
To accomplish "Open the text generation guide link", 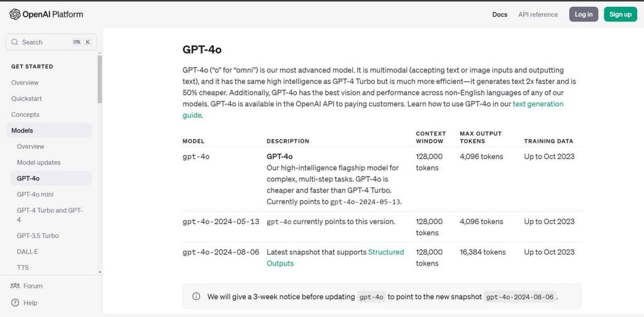I will tap(538, 104).
